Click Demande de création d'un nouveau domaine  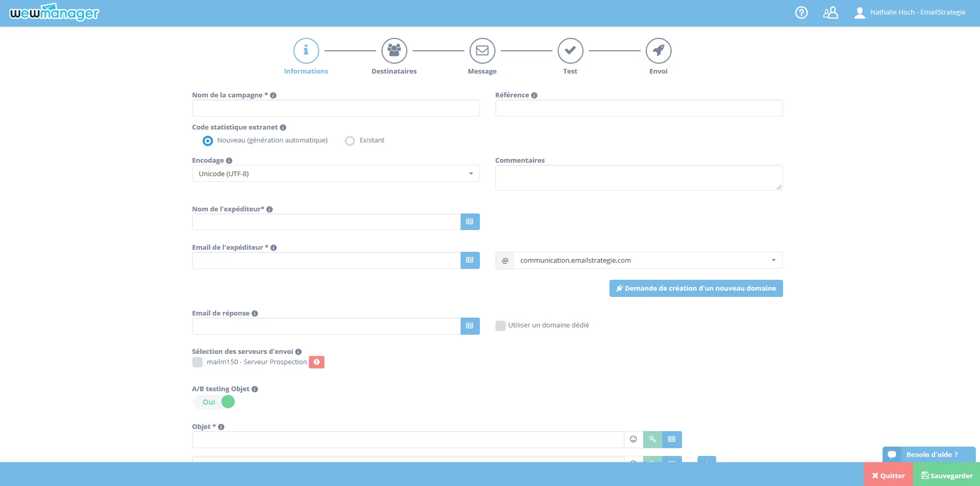[696, 289]
